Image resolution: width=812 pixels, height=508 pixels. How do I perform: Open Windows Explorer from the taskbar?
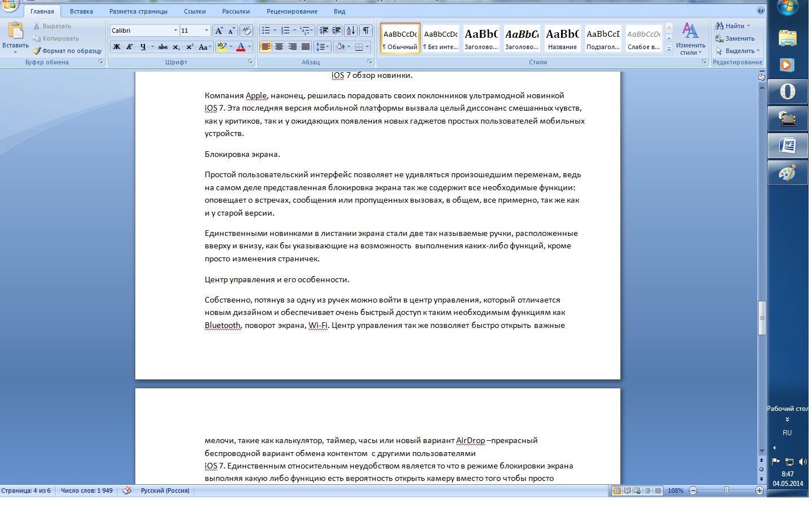pyautogui.click(x=788, y=38)
